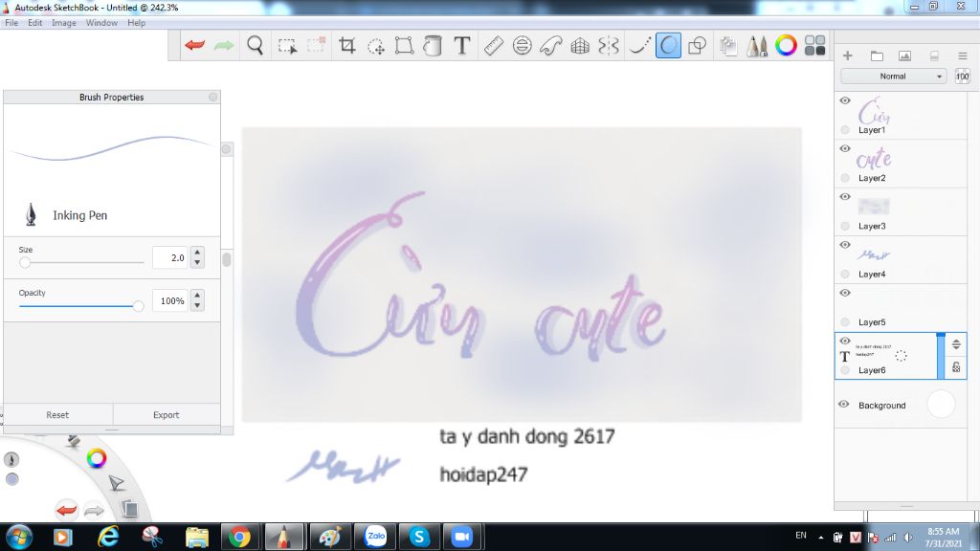
Task: Click the Export button in Brush Properties
Action: click(x=166, y=414)
